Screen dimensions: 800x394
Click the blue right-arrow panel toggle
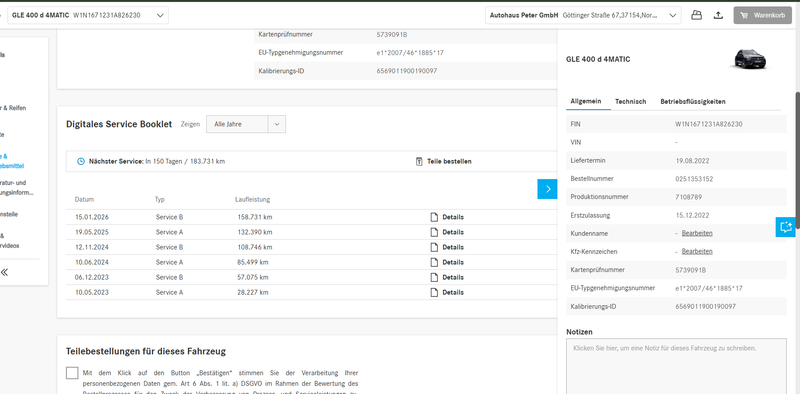[547, 189]
